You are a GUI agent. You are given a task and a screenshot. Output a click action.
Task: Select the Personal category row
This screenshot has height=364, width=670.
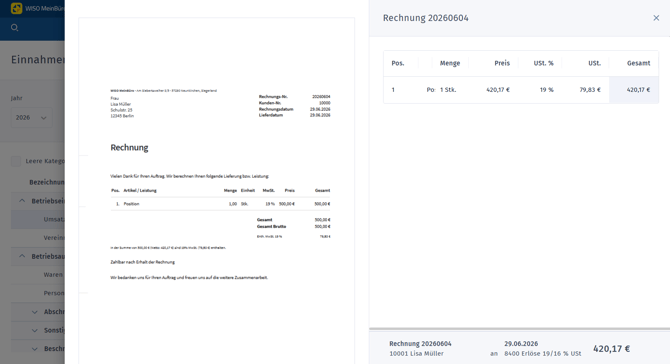tap(38, 293)
